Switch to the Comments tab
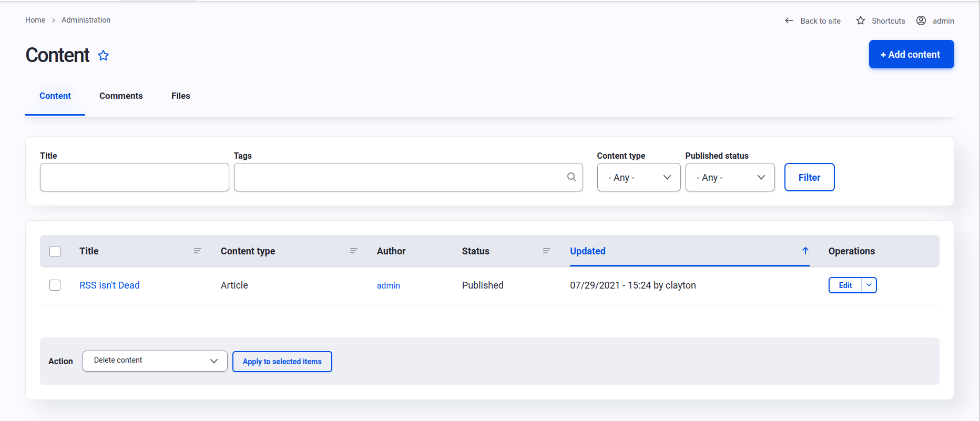The width and height of the screenshot is (980, 421). (121, 96)
